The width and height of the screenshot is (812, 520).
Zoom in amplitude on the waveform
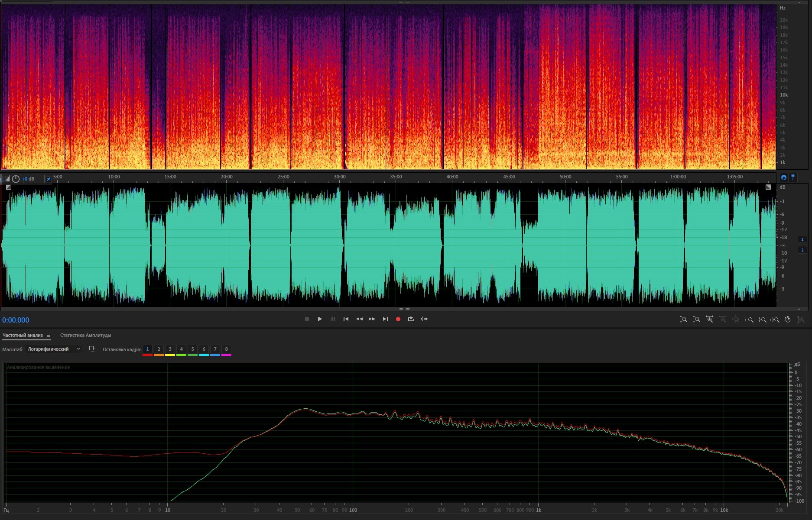pos(683,320)
